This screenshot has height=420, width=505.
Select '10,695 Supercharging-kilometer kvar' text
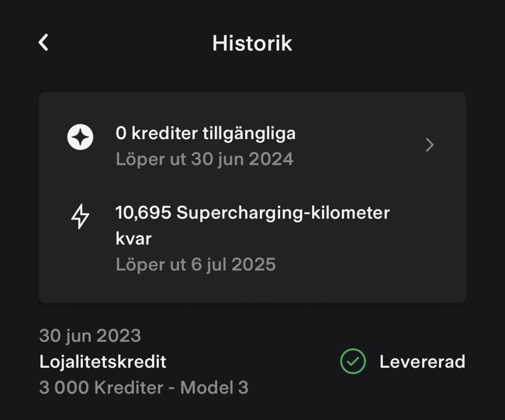click(x=252, y=226)
